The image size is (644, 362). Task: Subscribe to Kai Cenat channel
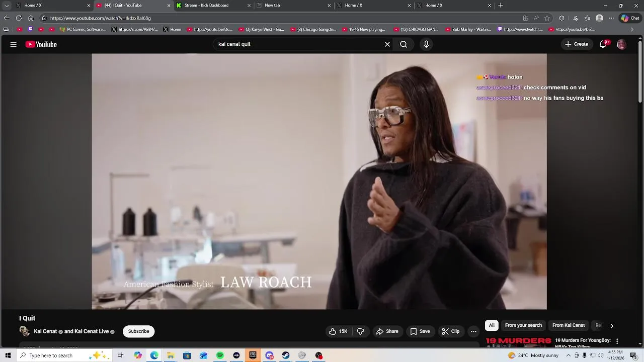click(138, 331)
